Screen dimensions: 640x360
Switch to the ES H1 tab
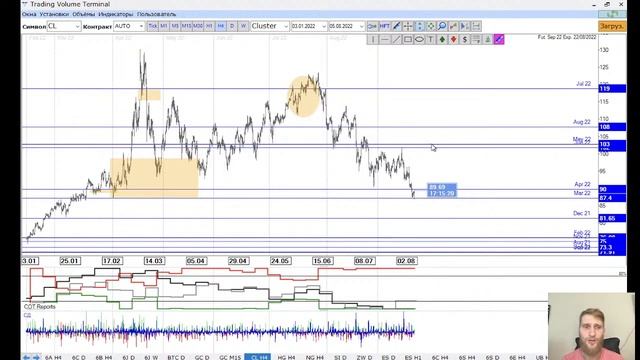click(x=413, y=358)
